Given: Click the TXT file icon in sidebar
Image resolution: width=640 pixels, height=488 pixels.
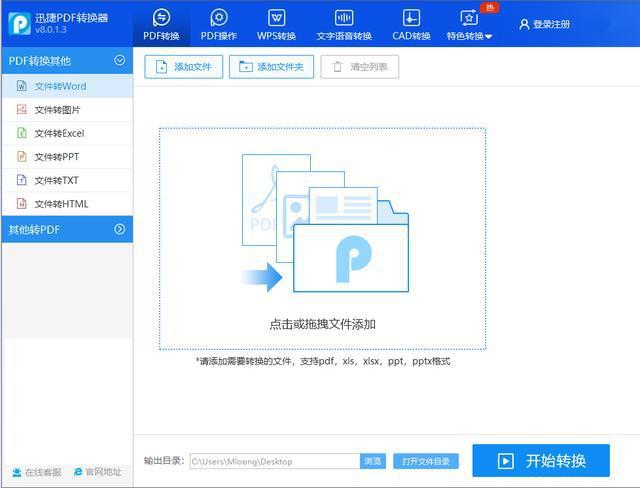Looking at the screenshot, I should [x=22, y=180].
